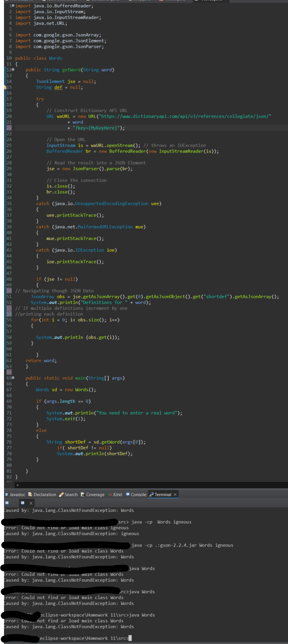Click the 'public class Words' declaration
The height and width of the screenshot is (644, 288).
pos(38,58)
